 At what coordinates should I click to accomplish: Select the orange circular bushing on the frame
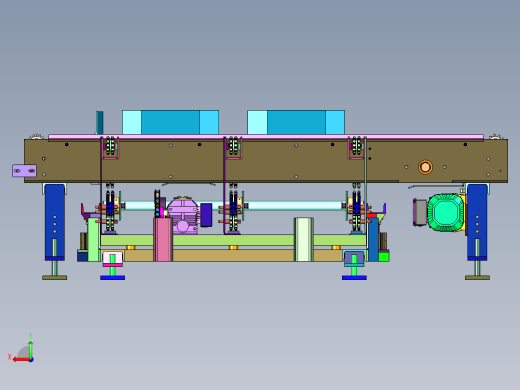[x=425, y=167]
